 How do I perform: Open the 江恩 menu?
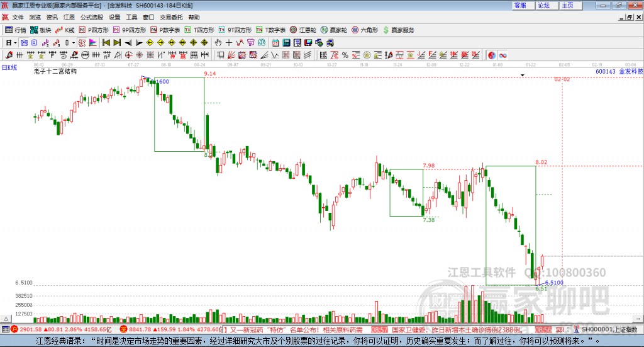(x=69, y=17)
